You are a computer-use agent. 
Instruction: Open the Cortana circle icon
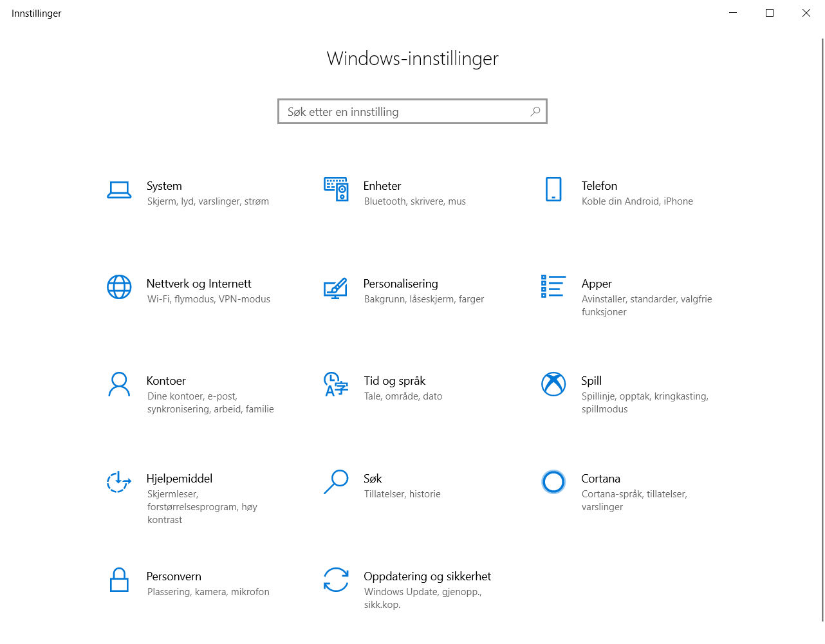[x=553, y=482]
